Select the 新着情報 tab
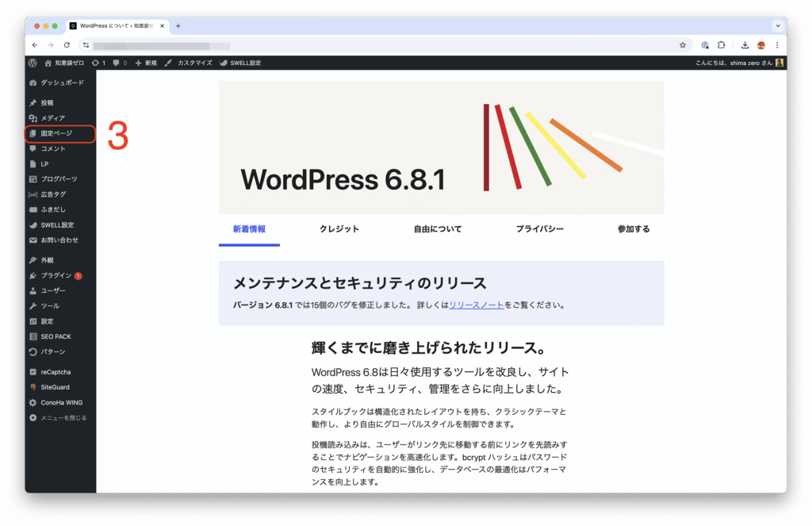The height and width of the screenshot is (526, 812). [249, 229]
